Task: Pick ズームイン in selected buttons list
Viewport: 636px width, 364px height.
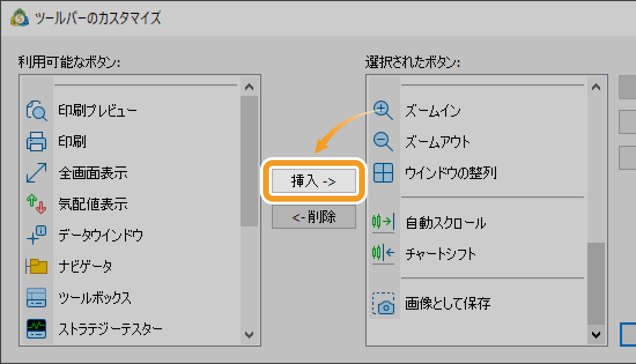Action: tap(433, 111)
